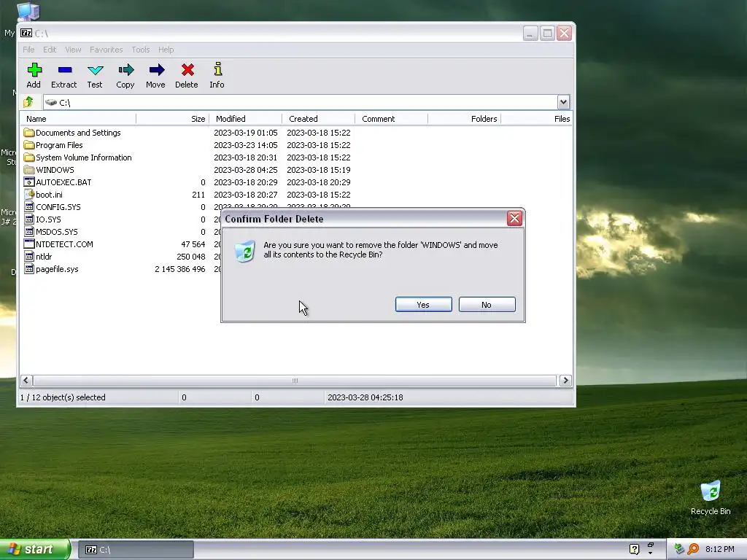The image size is (747, 560).
Task: Click the help question mark taskbar icon
Action: tap(634, 549)
